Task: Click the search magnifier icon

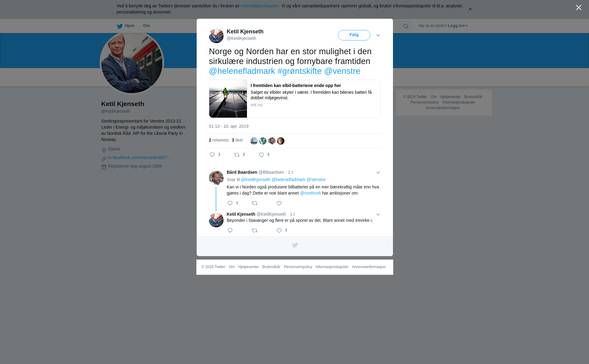Action: coord(406,26)
